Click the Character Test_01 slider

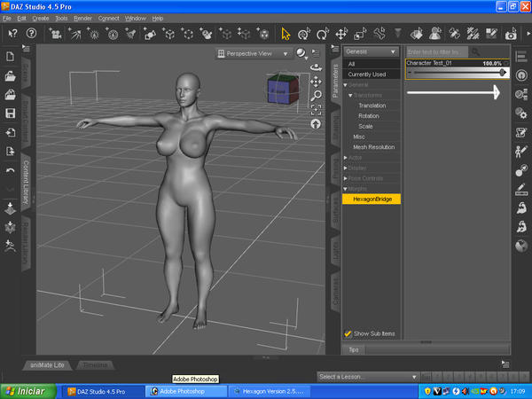(457, 73)
